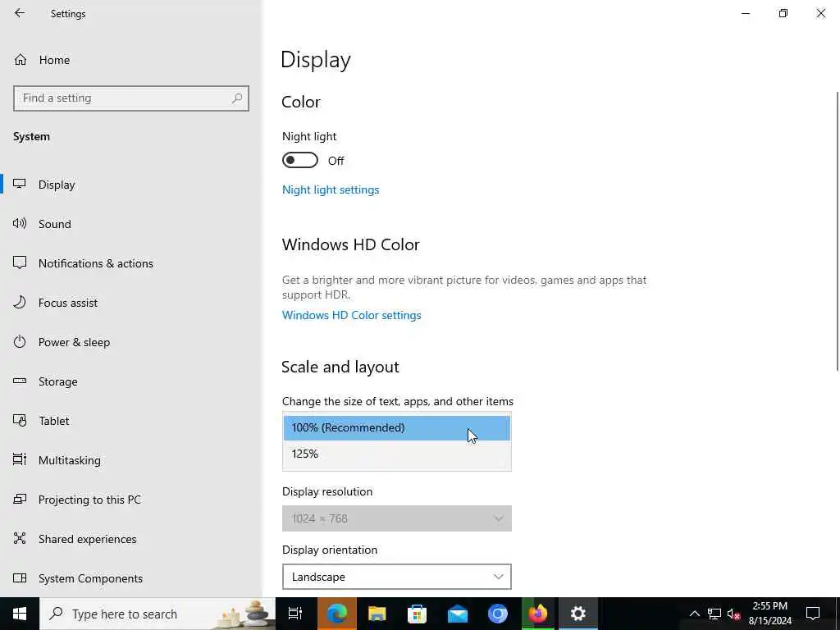
Task: Show hidden system tray icons
Action: [694, 614]
